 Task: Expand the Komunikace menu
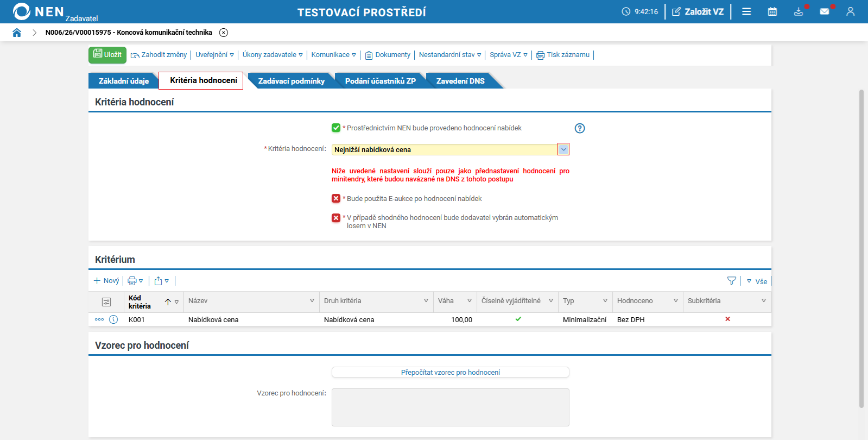point(334,55)
